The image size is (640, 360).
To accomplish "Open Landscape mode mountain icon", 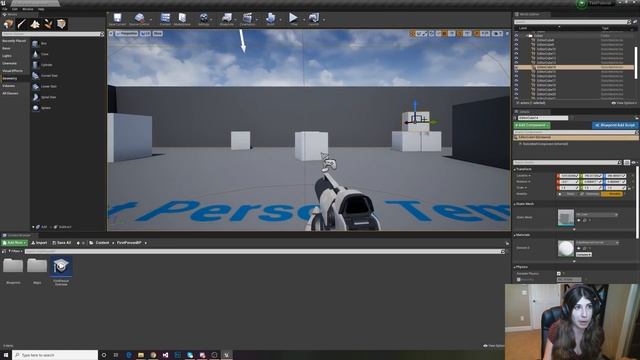I will point(35,24).
